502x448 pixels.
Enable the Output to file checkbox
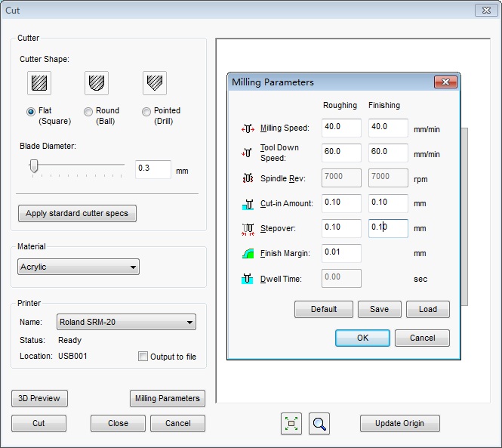click(x=143, y=357)
